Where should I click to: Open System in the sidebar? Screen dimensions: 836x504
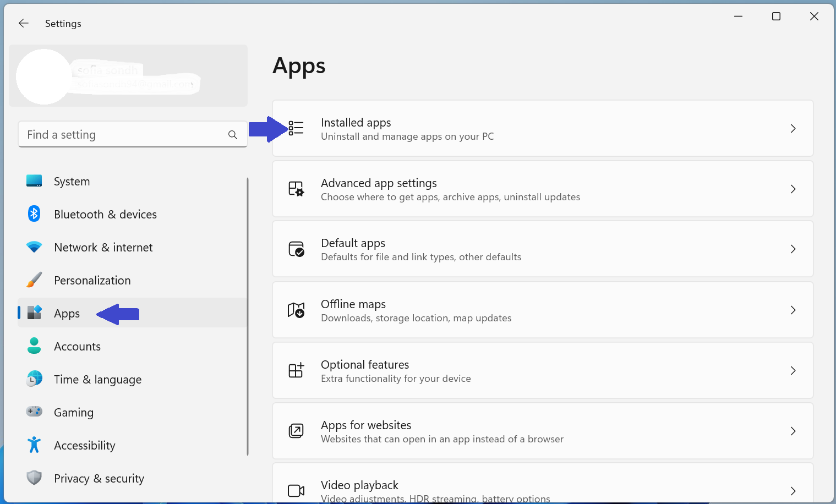[72, 182]
